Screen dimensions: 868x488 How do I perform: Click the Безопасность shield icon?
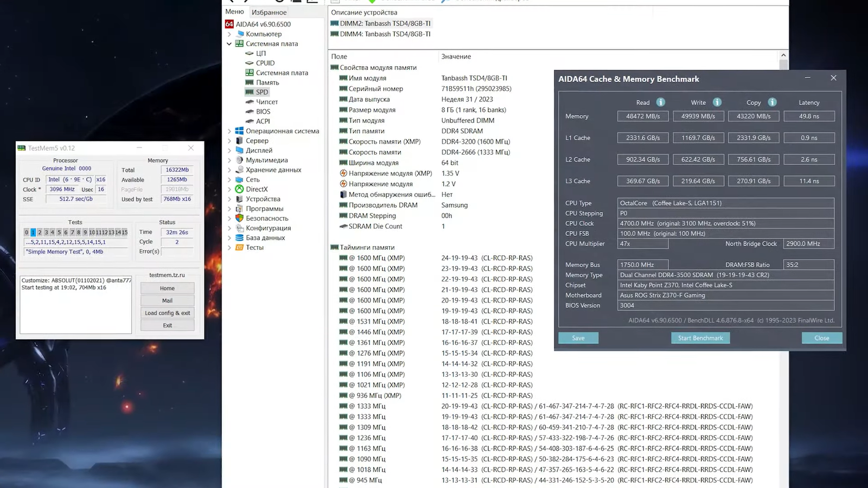pyautogui.click(x=239, y=219)
